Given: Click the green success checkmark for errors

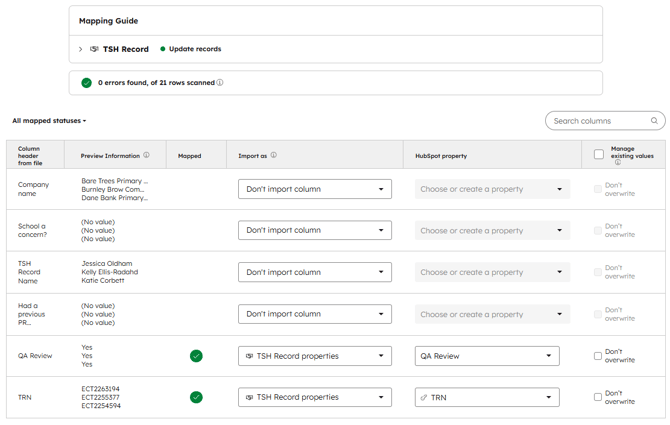Looking at the screenshot, I should (x=86, y=83).
